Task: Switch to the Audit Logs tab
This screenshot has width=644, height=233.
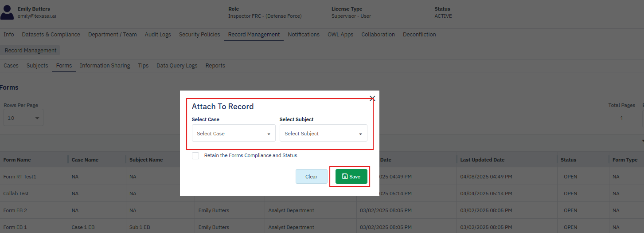Action: (157, 35)
